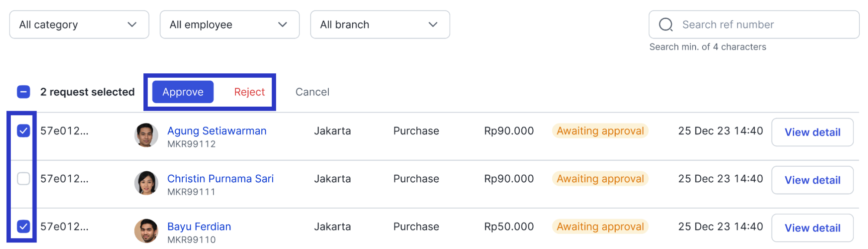Open the All employee dropdown

[230, 25]
